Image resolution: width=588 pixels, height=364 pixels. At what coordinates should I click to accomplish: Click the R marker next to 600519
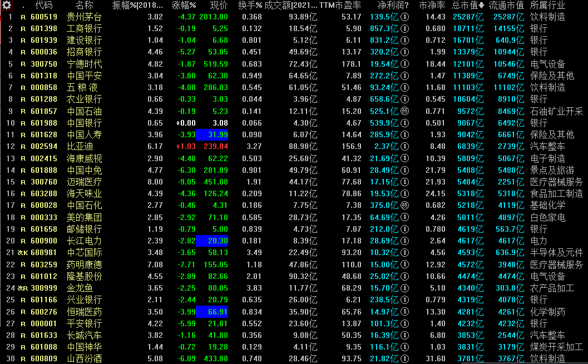tap(23, 17)
